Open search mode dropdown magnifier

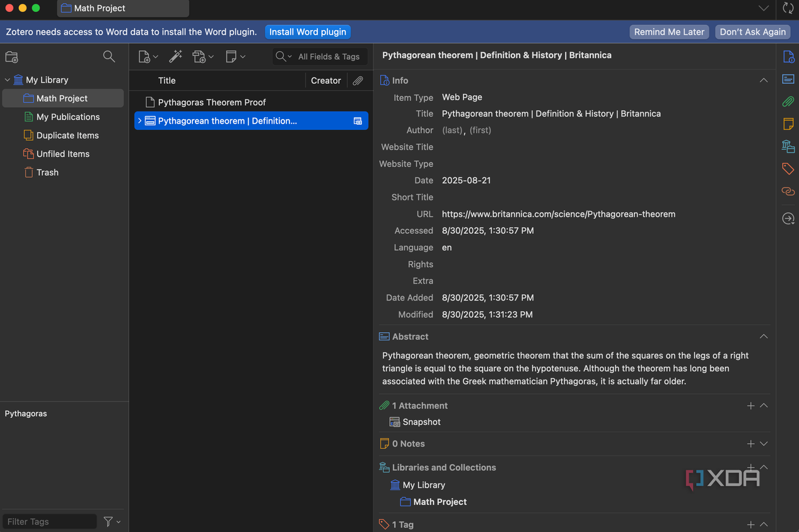pyautogui.click(x=284, y=57)
